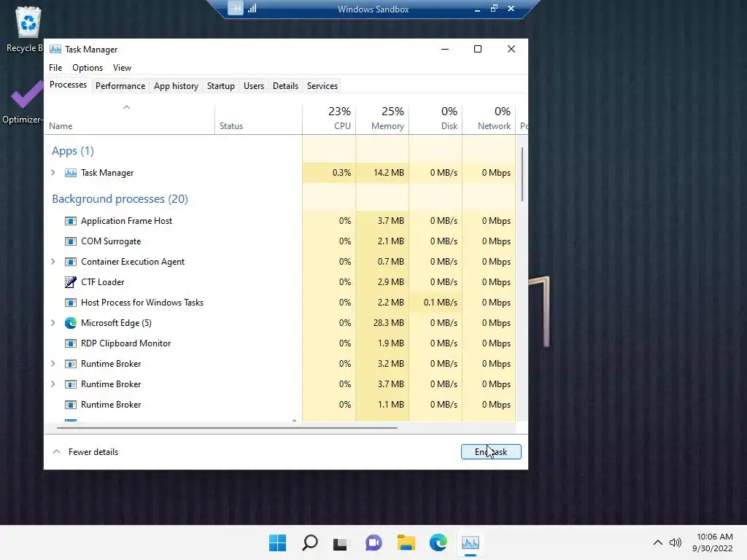Expand the Runtime Broker 3.2 MB row
The image size is (747, 560).
(53, 364)
